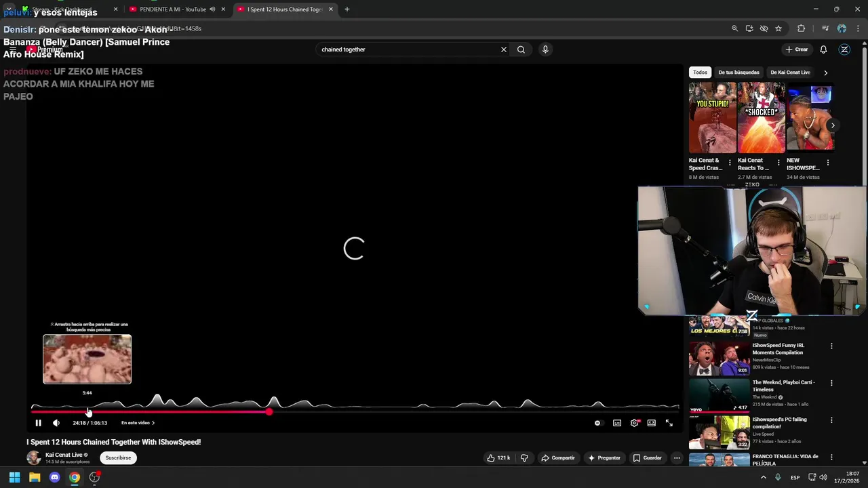
Task: Like the video with thumbs-up 121 k
Action: (498, 458)
